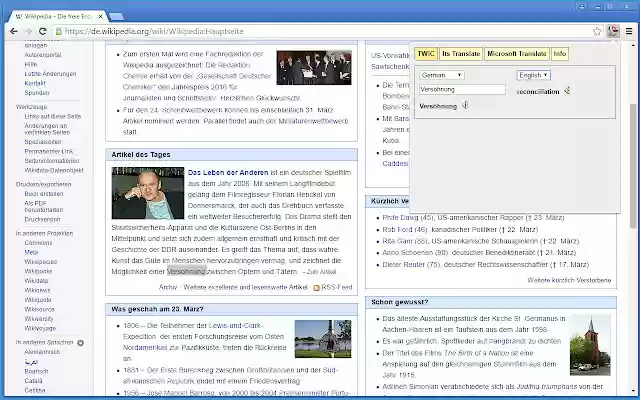
Task: Open the 'Das Leben der Anderen' link
Action: [228, 173]
